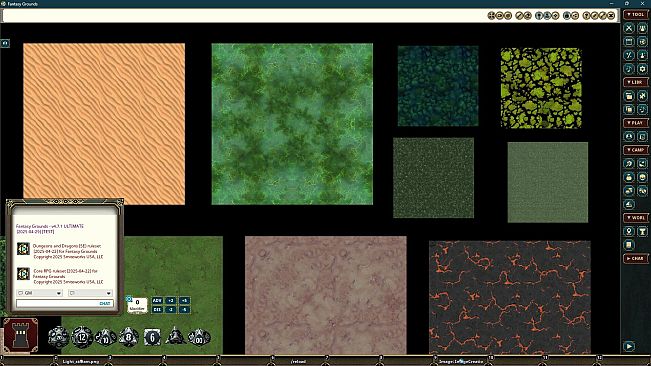Collapse the TOOL sidebar section
The height and width of the screenshot is (366, 651).
point(636,15)
